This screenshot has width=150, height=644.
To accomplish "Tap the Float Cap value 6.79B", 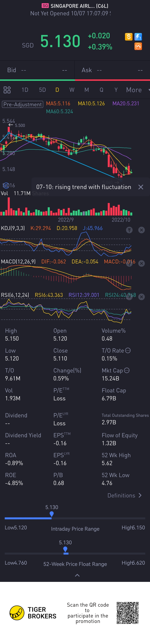I will coord(109,398).
